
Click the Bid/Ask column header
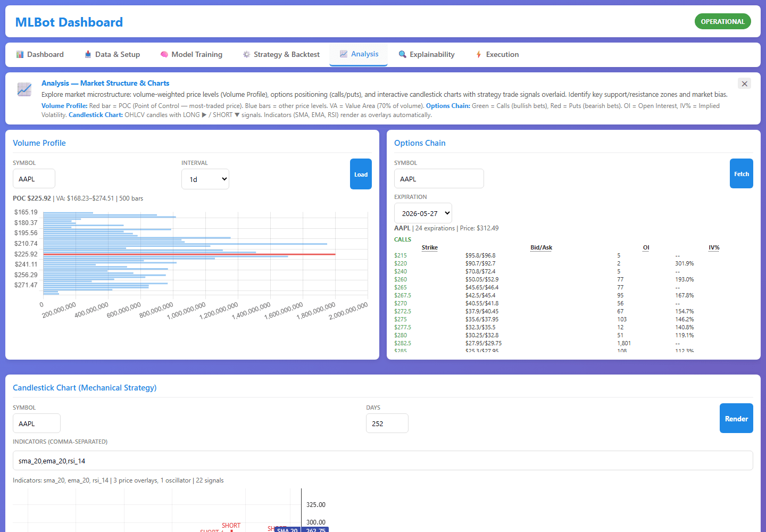pos(542,247)
